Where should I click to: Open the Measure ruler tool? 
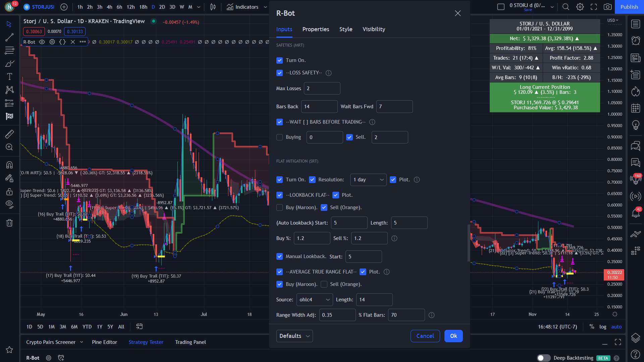click(x=9, y=134)
